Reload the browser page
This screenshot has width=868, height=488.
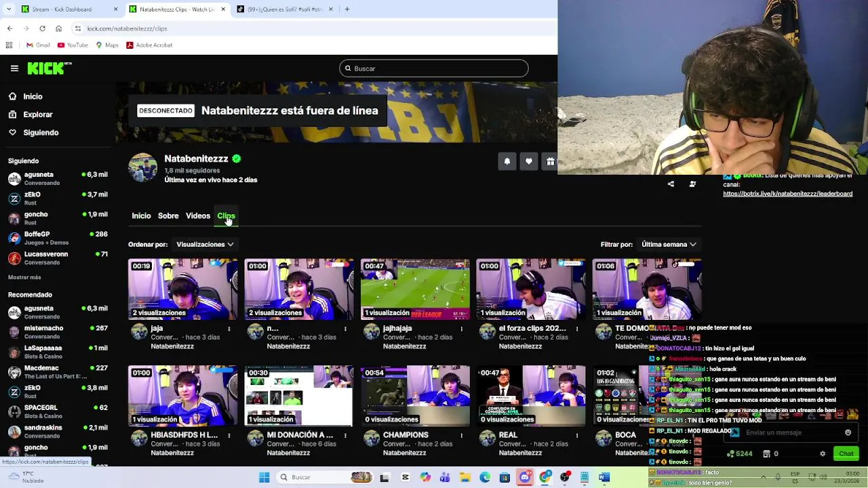point(42,28)
